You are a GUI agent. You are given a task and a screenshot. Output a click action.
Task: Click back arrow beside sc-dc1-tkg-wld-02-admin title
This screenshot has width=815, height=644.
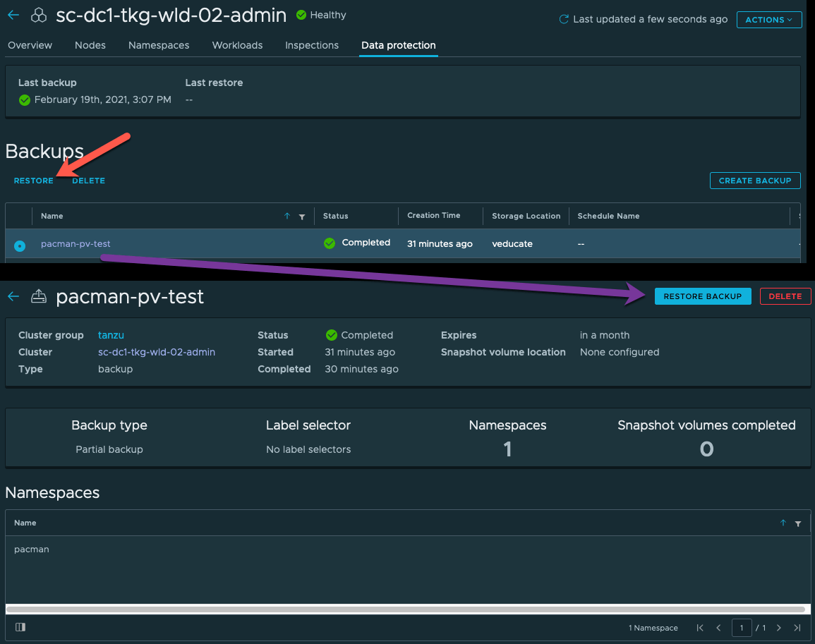(x=13, y=15)
